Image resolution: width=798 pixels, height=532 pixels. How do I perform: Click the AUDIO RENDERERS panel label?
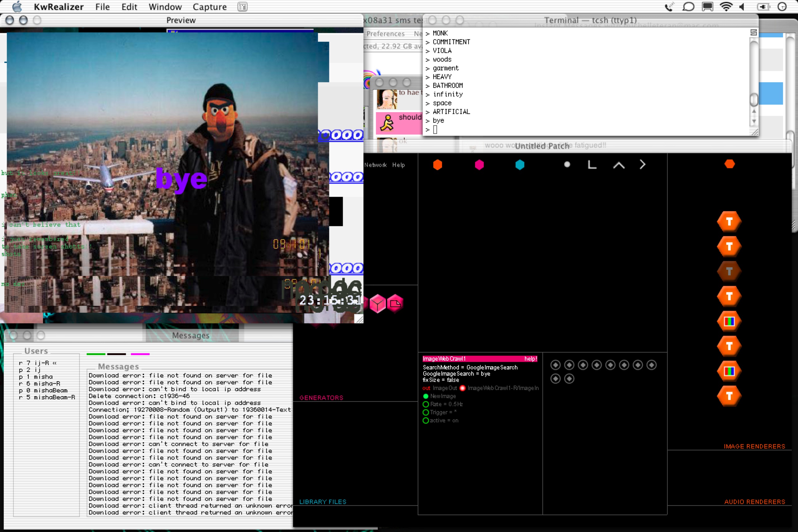click(755, 502)
